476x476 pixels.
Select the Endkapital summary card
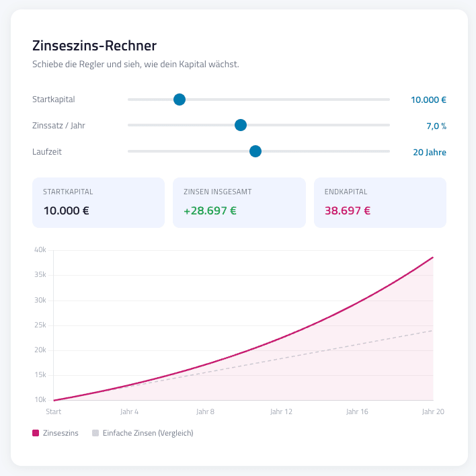coord(380,202)
